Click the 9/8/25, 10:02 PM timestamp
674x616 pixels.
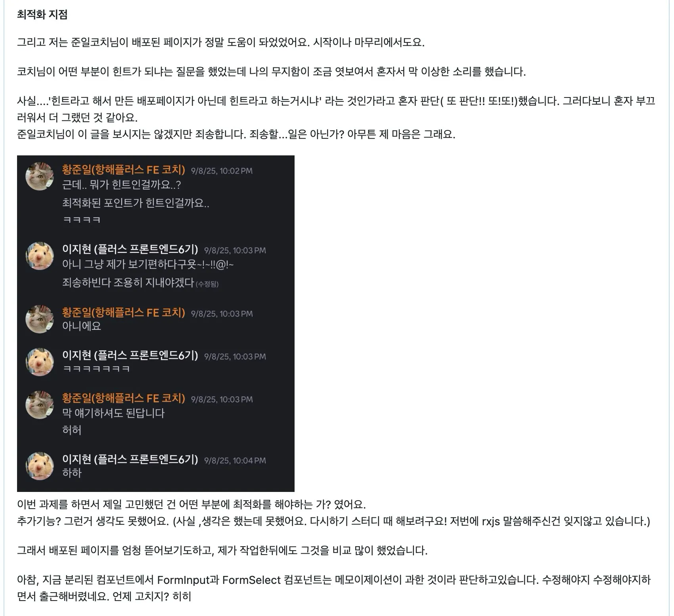pos(222,171)
